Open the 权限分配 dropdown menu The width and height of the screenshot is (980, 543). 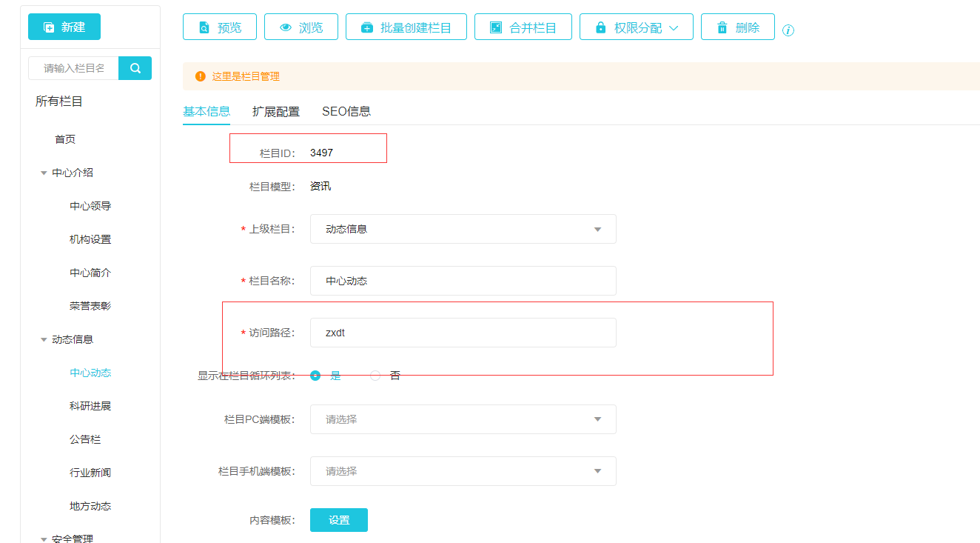(x=637, y=27)
